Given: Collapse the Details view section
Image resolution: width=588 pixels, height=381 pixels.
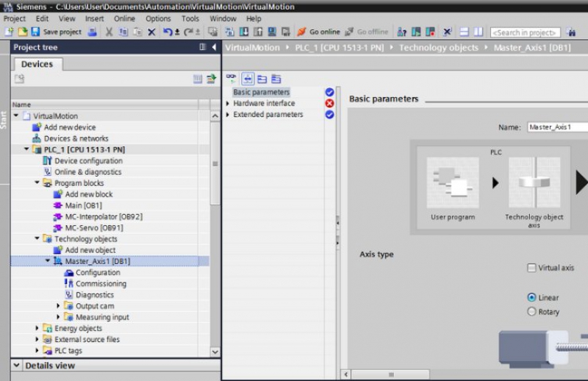Looking at the screenshot, I should click(16, 365).
